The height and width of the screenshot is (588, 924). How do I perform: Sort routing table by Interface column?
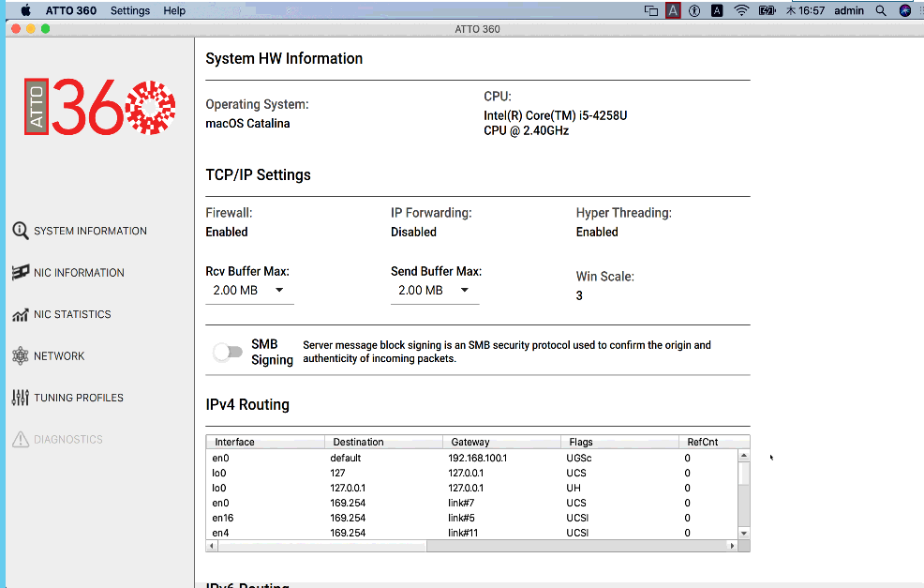pos(265,442)
